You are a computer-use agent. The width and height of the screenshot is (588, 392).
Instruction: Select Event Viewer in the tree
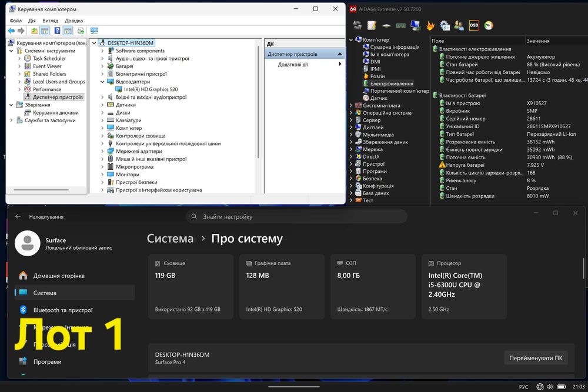(x=47, y=66)
